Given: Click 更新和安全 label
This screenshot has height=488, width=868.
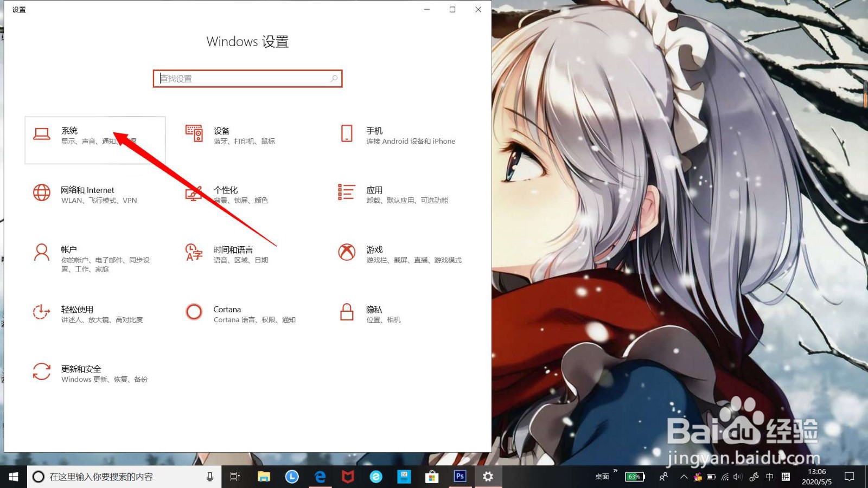Looking at the screenshot, I should (x=81, y=369).
